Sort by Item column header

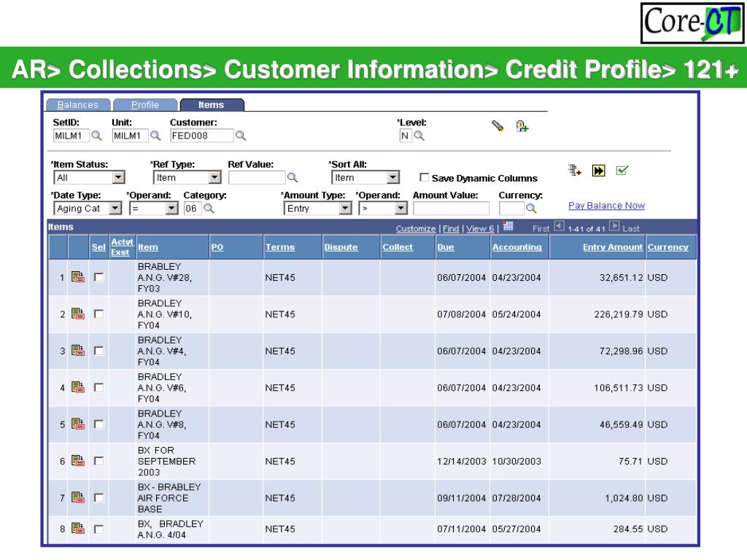click(x=147, y=246)
